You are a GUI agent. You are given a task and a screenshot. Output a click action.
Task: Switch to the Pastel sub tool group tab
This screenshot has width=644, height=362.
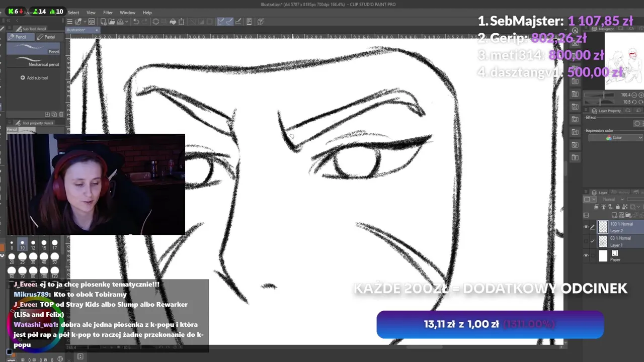pyautogui.click(x=49, y=37)
